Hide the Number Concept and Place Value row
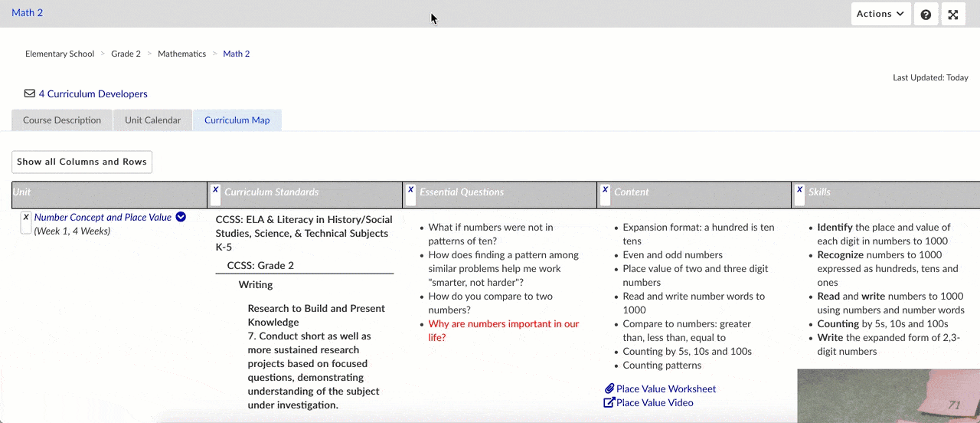 (26, 218)
